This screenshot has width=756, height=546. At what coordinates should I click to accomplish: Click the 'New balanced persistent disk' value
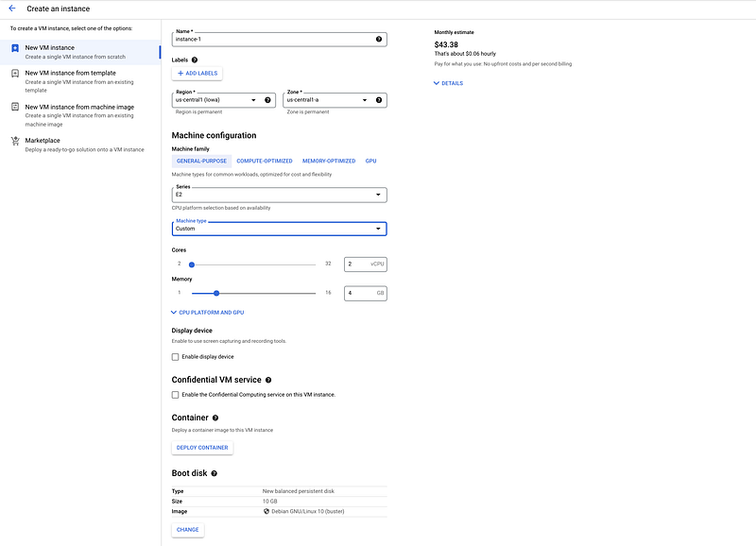point(298,491)
